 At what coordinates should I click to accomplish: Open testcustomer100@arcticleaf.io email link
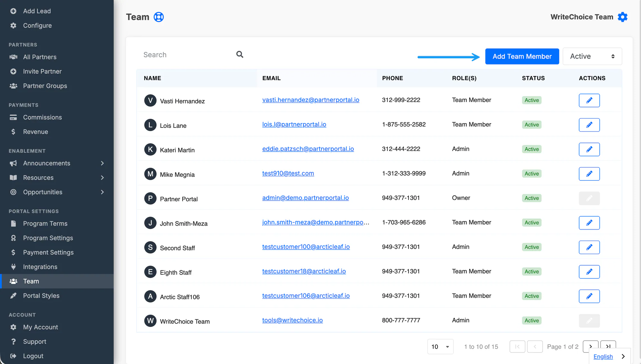coord(306,247)
